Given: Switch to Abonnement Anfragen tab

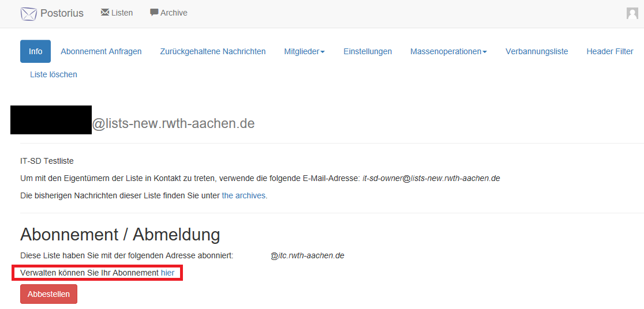Looking at the screenshot, I should [101, 51].
